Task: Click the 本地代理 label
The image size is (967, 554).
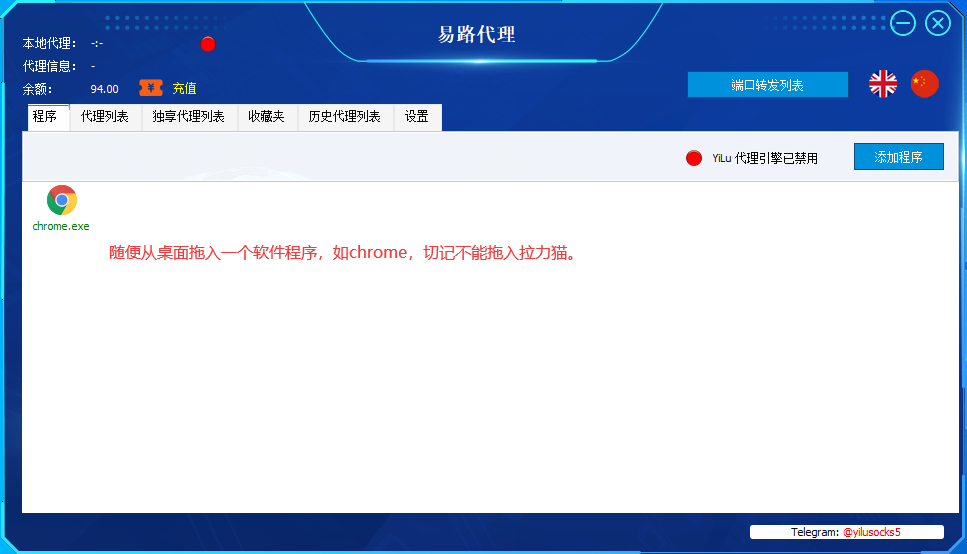Action: [49, 43]
